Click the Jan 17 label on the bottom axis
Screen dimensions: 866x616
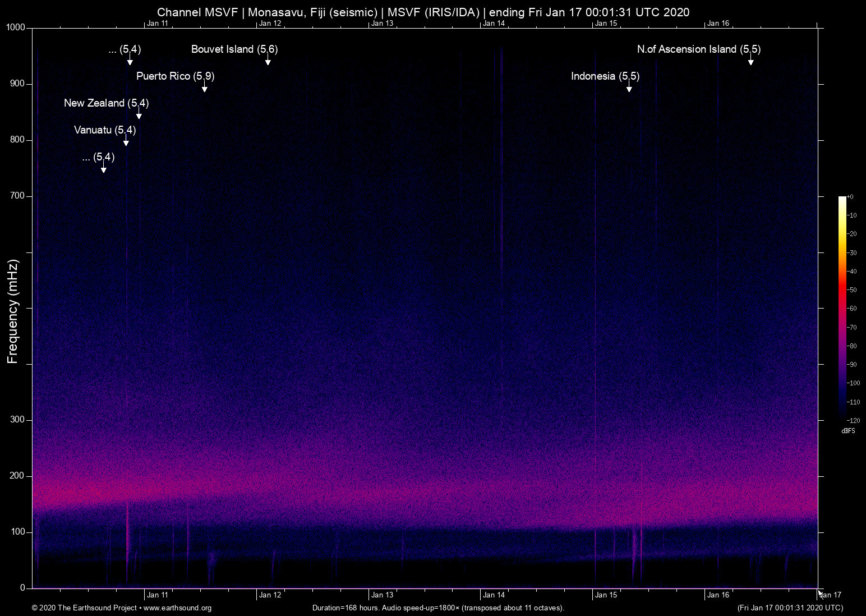831,595
